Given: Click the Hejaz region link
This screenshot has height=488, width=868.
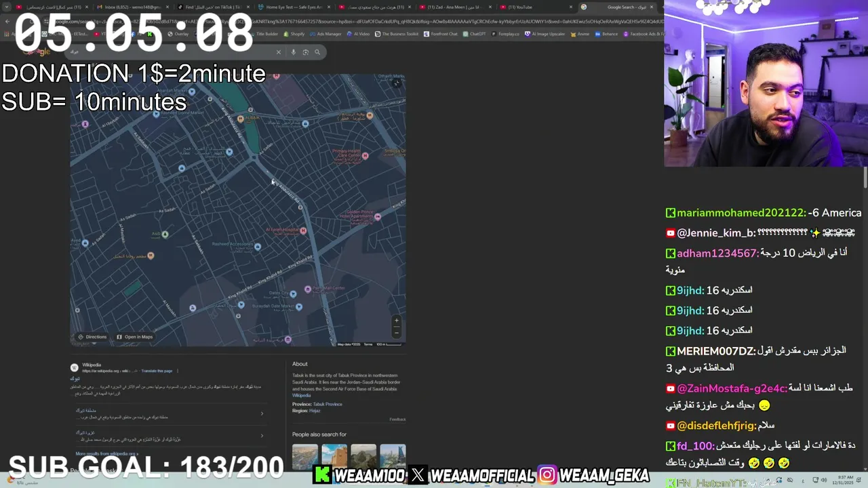Looking at the screenshot, I should [315, 411].
